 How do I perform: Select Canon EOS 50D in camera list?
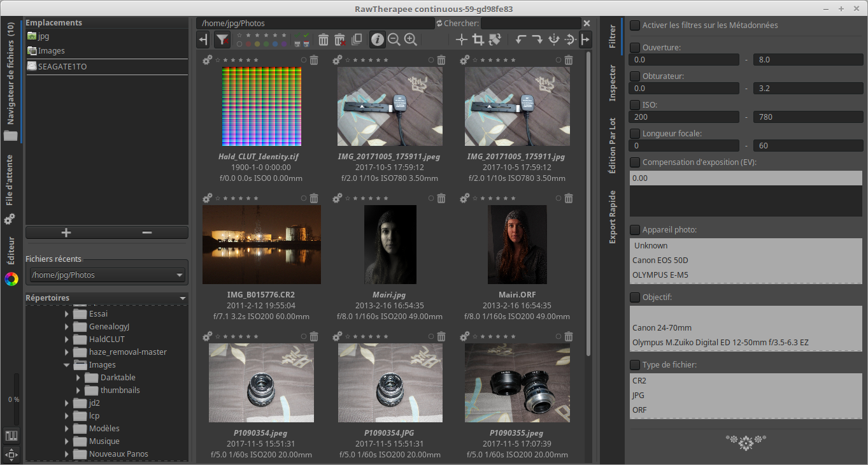point(660,261)
